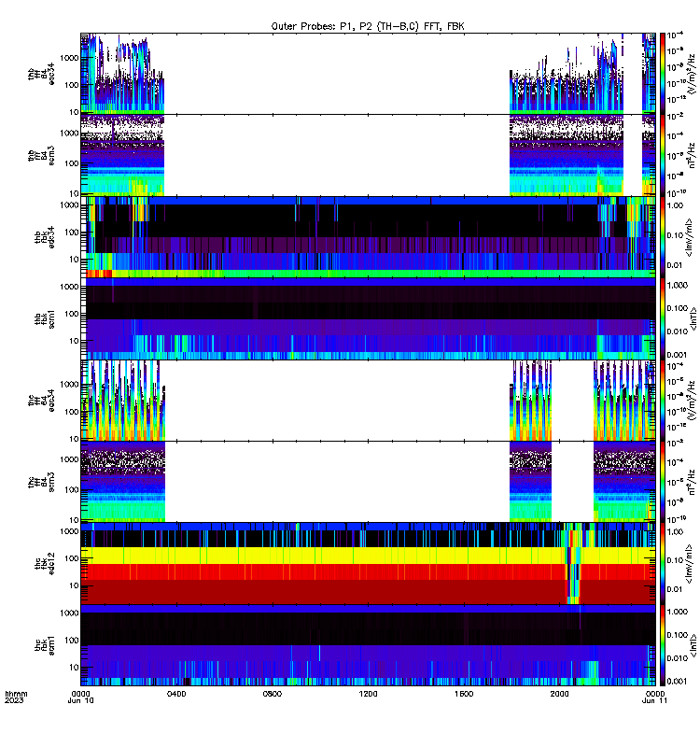
Task: Click the "thb fbk scm1" y-axis label
Action: 45,318
